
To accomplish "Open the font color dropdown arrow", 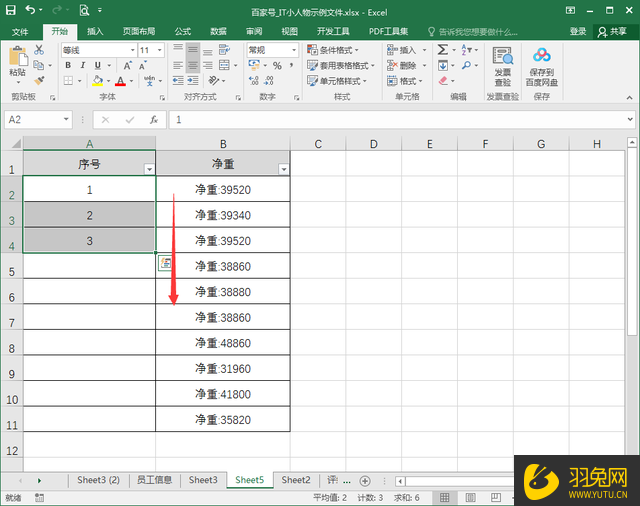I will [x=131, y=81].
